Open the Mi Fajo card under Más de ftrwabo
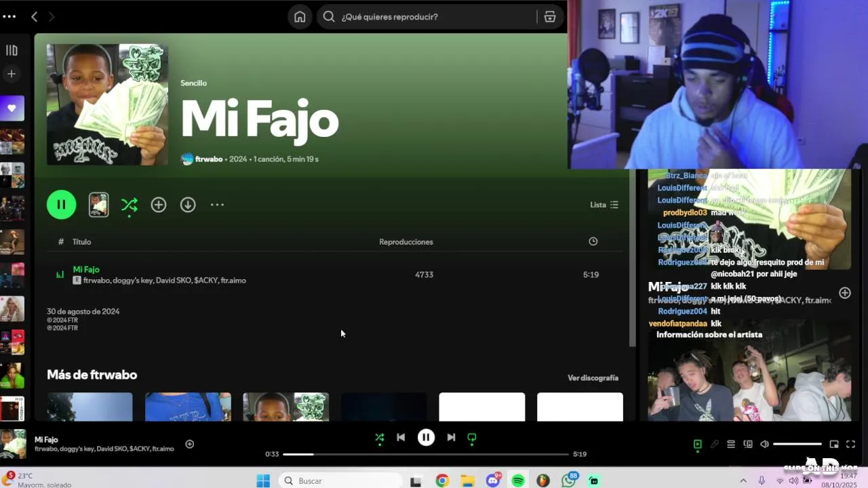The width and height of the screenshot is (868, 488). pyautogui.click(x=286, y=407)
